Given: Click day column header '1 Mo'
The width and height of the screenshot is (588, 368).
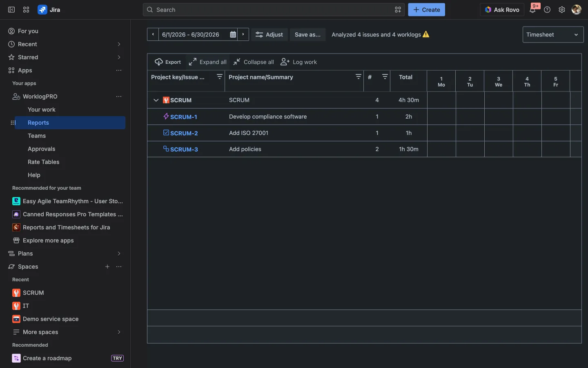Looking at the screenshot, I should 441,81.
